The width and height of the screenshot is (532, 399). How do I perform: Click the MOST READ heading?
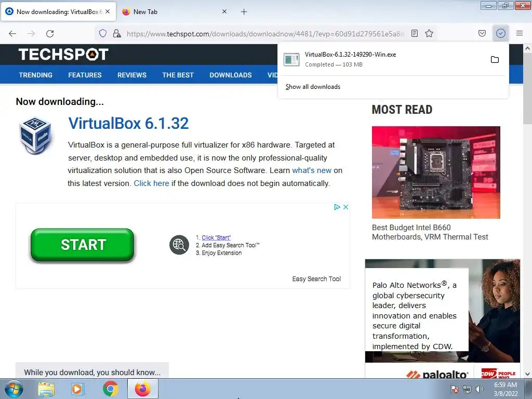(402, 110)
